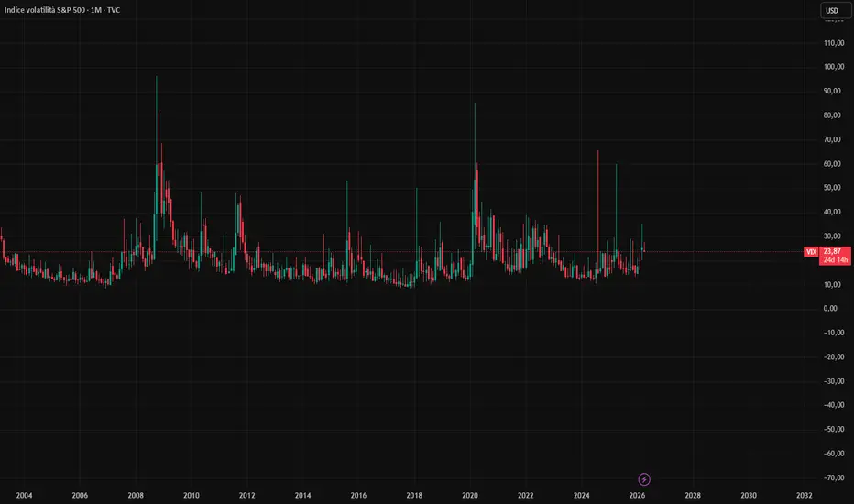The image size is (854, 504).
Task: Click the 2020 volatility spike candle
Action: click(x=475, y=104)
